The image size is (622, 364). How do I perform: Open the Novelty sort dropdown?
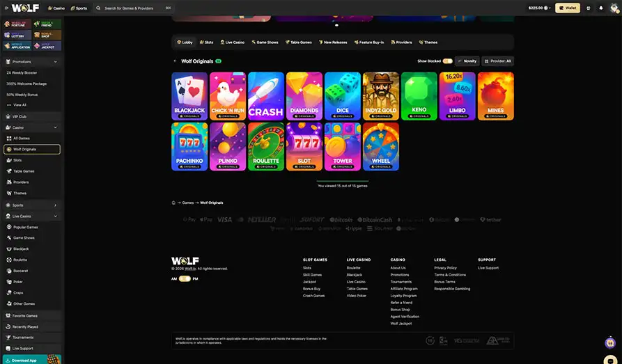tap(467, 61)
